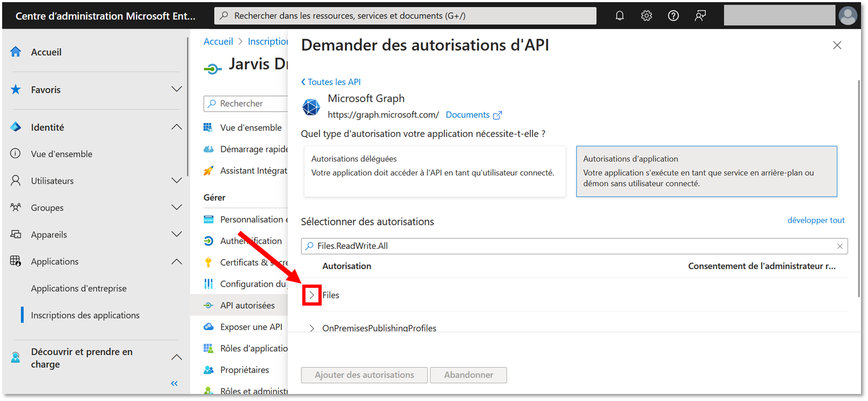Image resolution: width=868 pixels, height=401 pixels.
Task: Collapse the Identité section chevron
Action: [x=176, y=127]
